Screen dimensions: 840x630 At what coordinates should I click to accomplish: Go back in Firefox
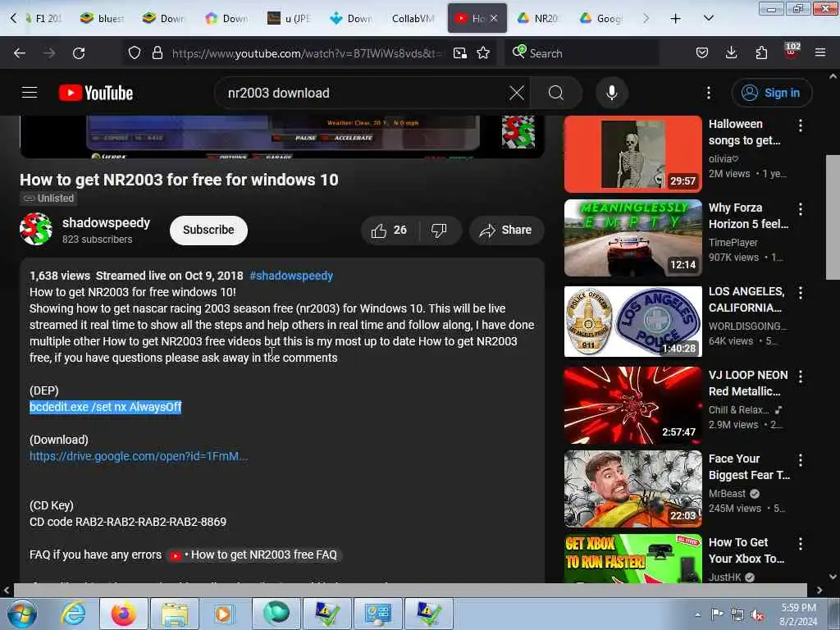(x=20, y=53)
